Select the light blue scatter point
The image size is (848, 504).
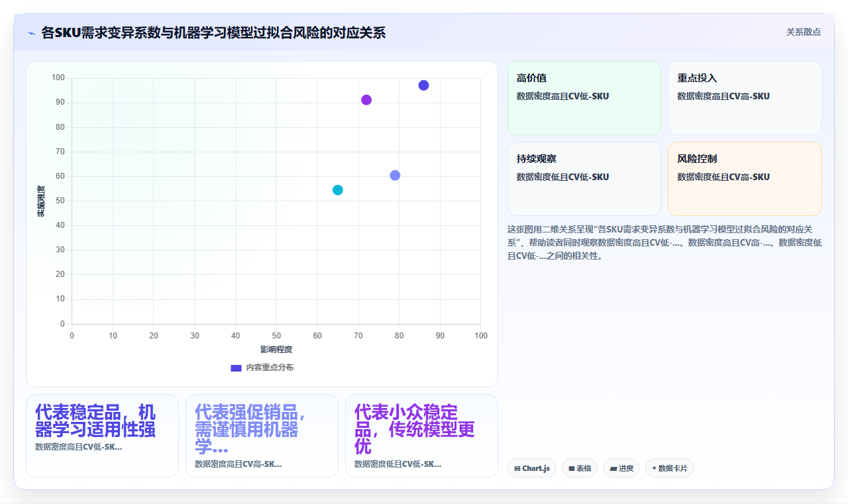coord(395,176)
